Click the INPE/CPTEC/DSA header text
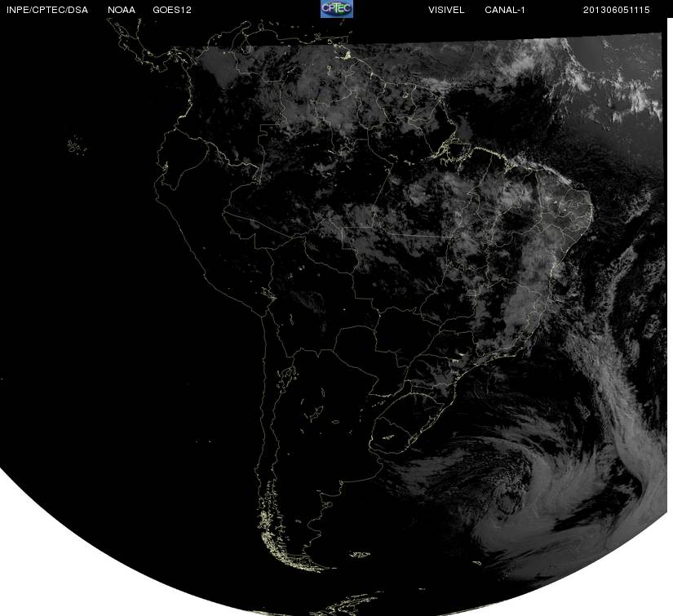 point(47,10)
